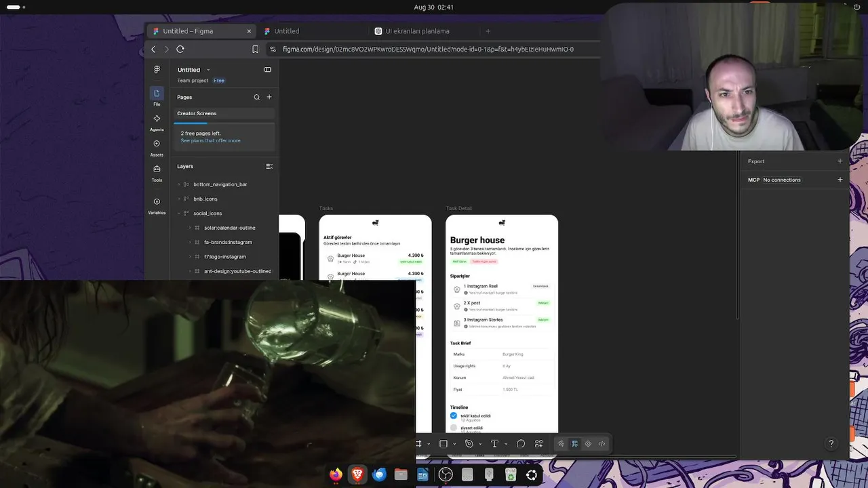
Task: Collapse all layers icon in Layers header
Action: [x=269, y=166]
